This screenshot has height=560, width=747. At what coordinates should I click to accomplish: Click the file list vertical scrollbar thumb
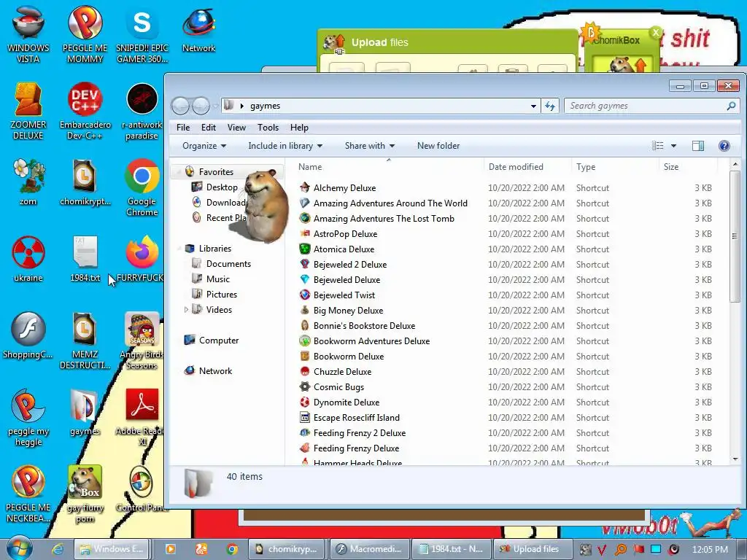coord(735,236)
